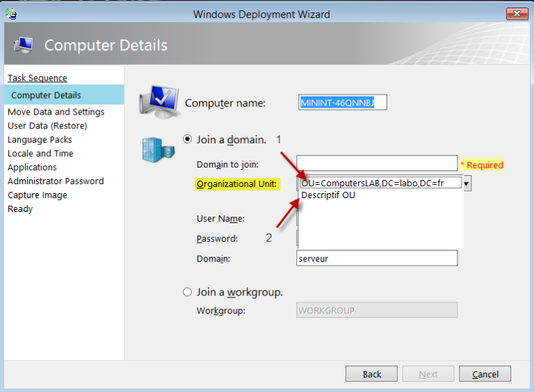Open the Language Packs step

(x=40, y=140)
